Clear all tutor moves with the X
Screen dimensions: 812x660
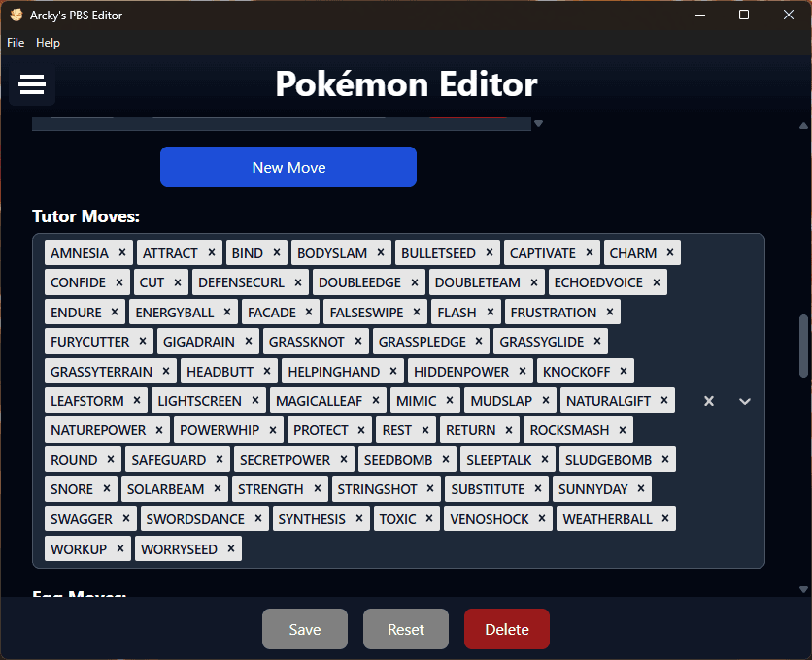(709, 401)
